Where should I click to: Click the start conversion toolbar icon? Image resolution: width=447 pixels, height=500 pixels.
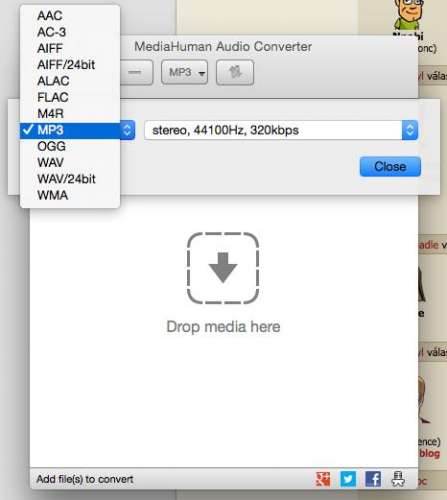point(235,72)
